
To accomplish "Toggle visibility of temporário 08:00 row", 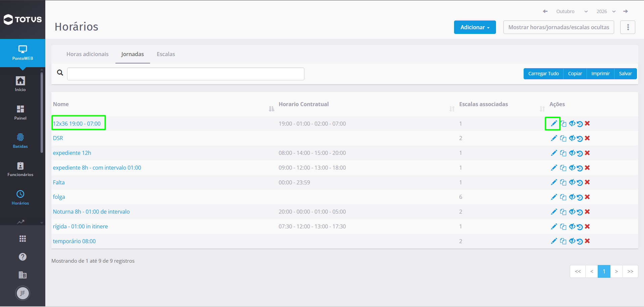I will point(572,241).
